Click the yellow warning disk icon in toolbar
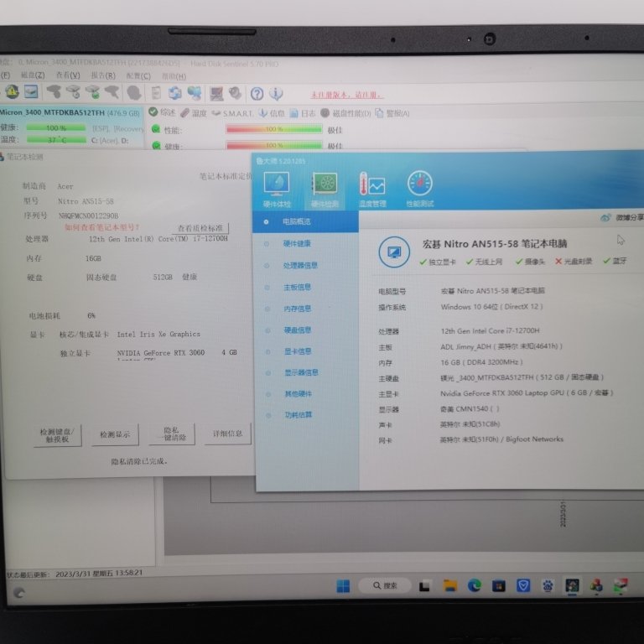 (13, 91)
